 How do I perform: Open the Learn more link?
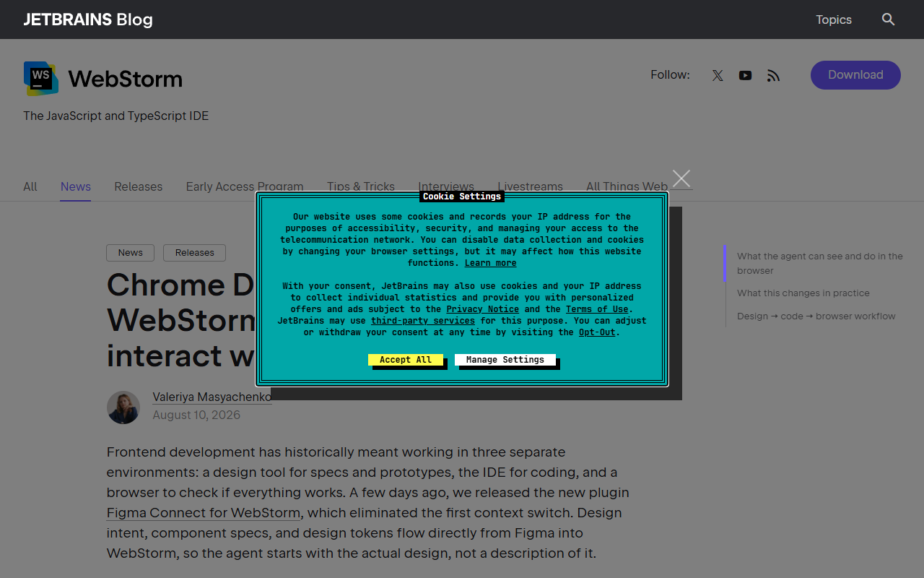pyautogui.click(x=491, y=263)
